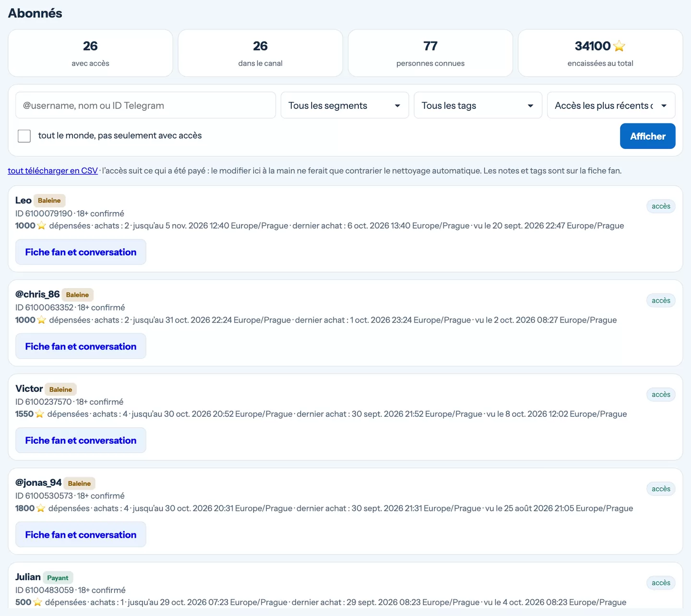Click the star icon in Leo's spending line
Image resolution: width=691 pixels, height=616 pixels.
coord(41,226)
